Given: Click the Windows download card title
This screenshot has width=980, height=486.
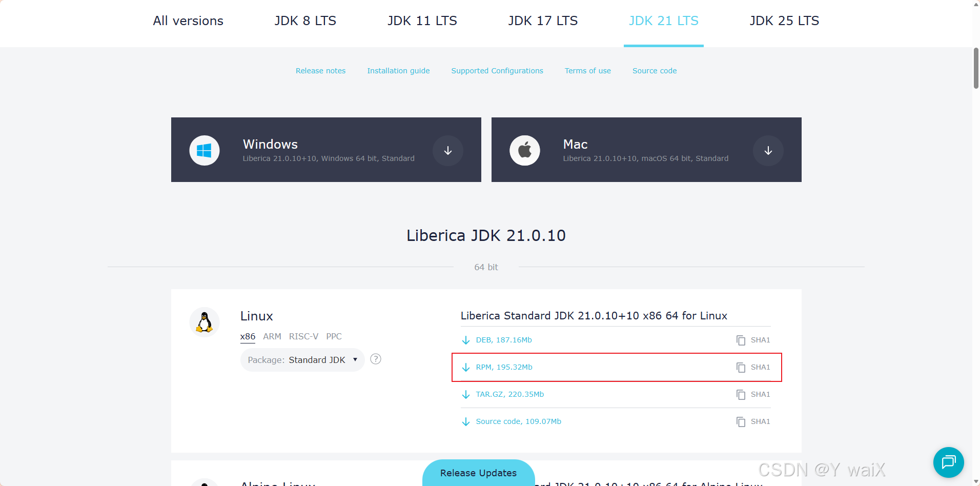Looking at the screenshot, I should [x=270, y=144].
